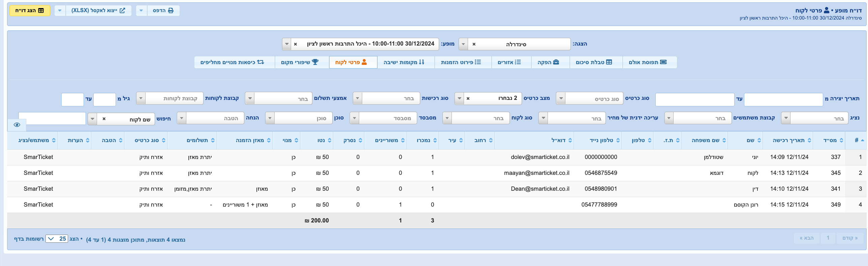The image size is (868, 266).
Task: Expand the מופע performance dropdown
Action: pos(286,44)
